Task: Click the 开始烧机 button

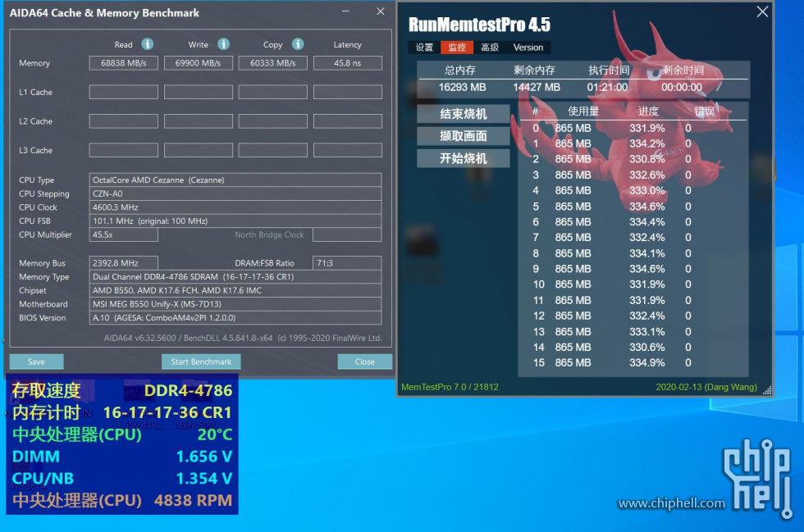Action: (464, 158)
